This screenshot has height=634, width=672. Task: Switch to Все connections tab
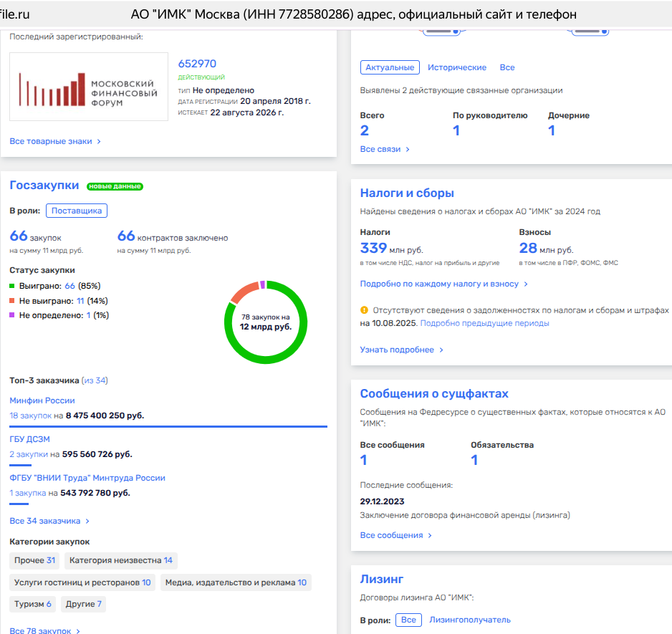tap(507, 67)
